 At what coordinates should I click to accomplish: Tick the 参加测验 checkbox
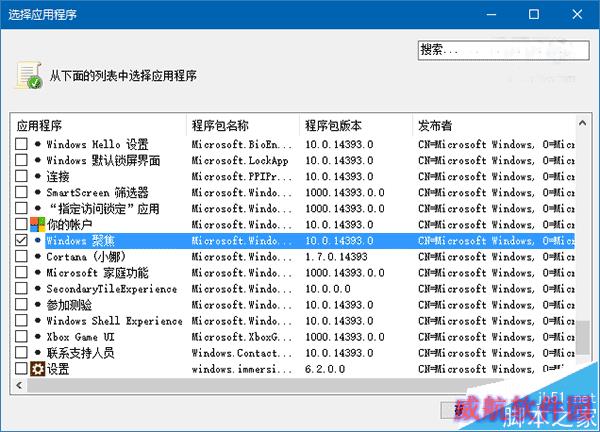[x=21, y=305]
